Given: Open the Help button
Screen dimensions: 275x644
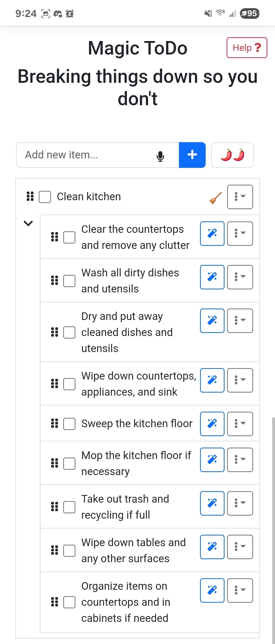Looking at the screenshot, I should click(247, 48).
